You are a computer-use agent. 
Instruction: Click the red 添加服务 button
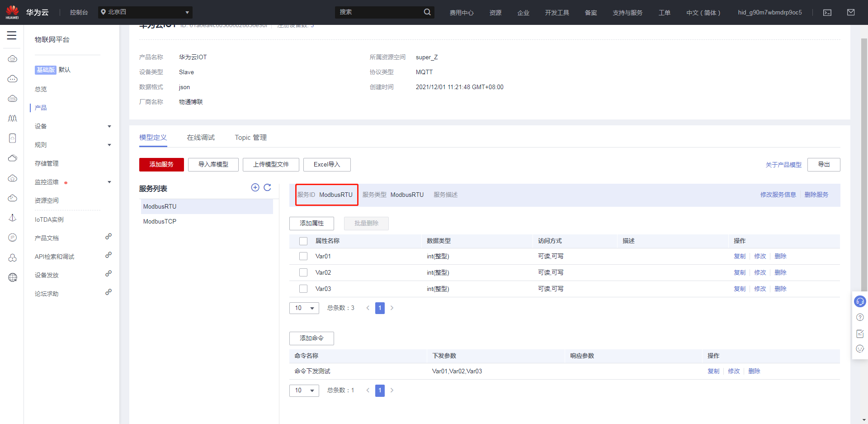(161, 165)
